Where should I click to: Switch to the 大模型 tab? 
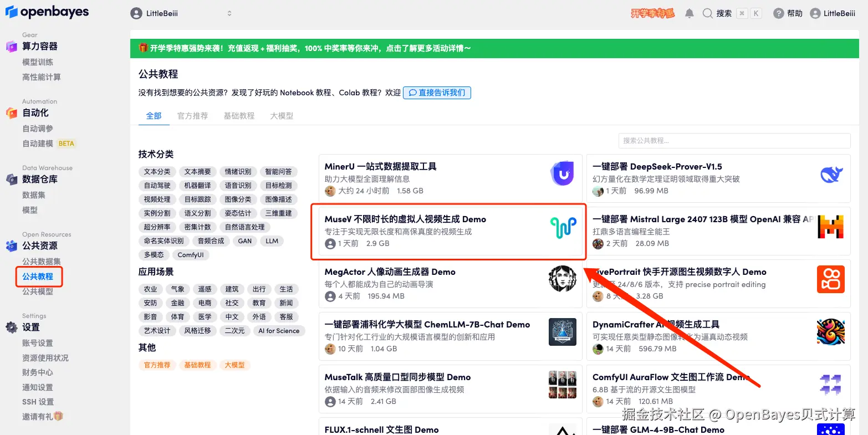click(x=281, y=116)
